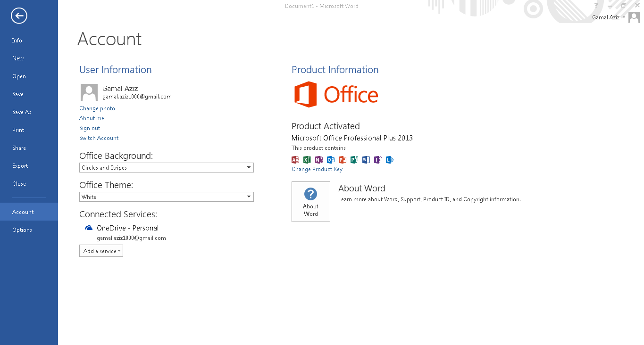The image size is (644, 345).
Task: Open the Office Background dropdown
Action: click(x=167, y=167)
